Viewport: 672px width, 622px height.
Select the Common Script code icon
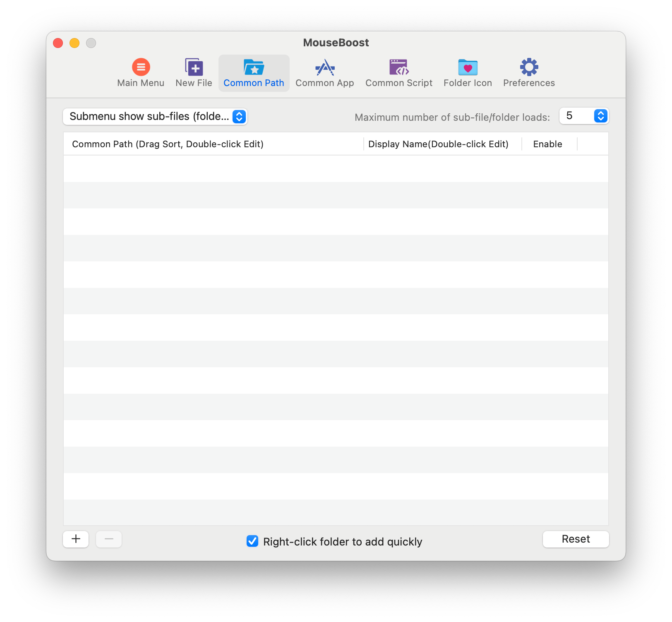click(399, 67)
